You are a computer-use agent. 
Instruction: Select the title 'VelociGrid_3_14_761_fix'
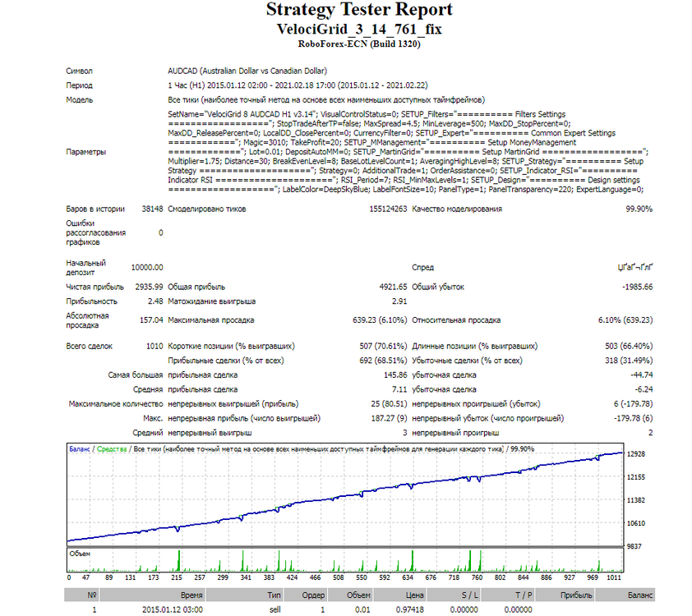pos(359,29)
